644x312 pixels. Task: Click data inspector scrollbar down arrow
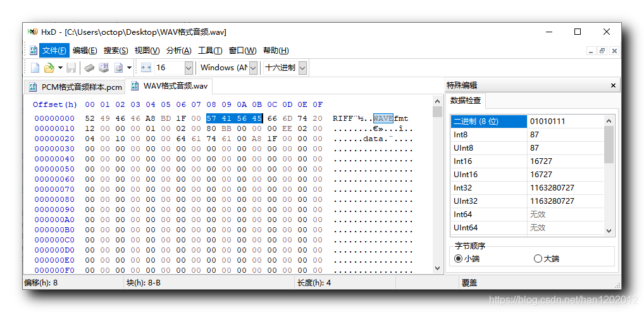609,230
